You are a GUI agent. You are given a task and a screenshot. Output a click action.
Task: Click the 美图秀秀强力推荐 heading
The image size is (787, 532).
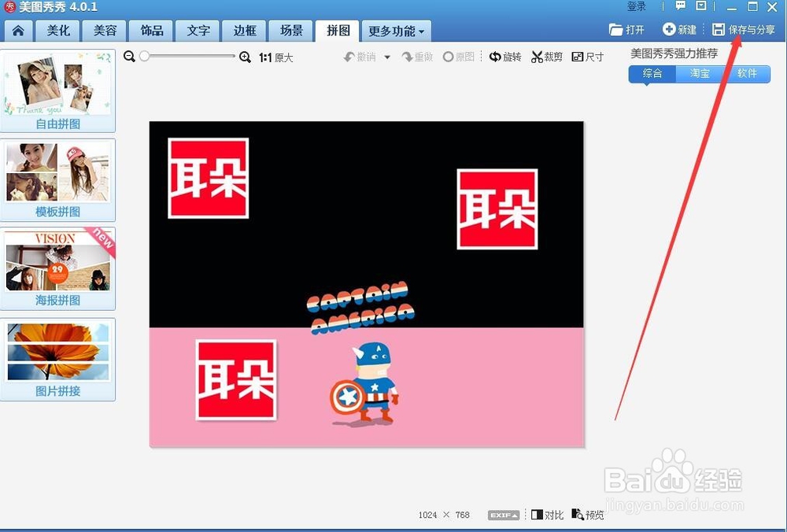point(674,54)
